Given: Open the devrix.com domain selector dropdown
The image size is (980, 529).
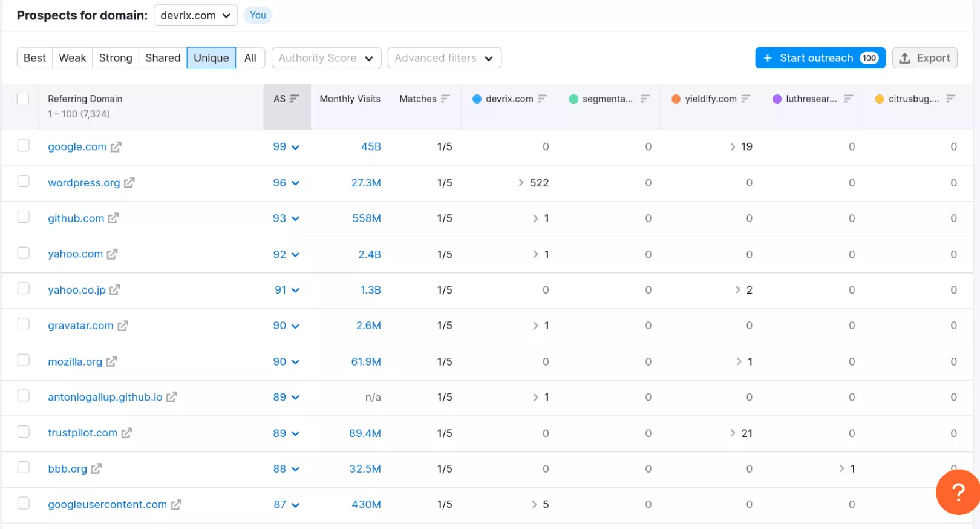Looking at the screenshot, I should pyautogui.click(x=195, y=15).
